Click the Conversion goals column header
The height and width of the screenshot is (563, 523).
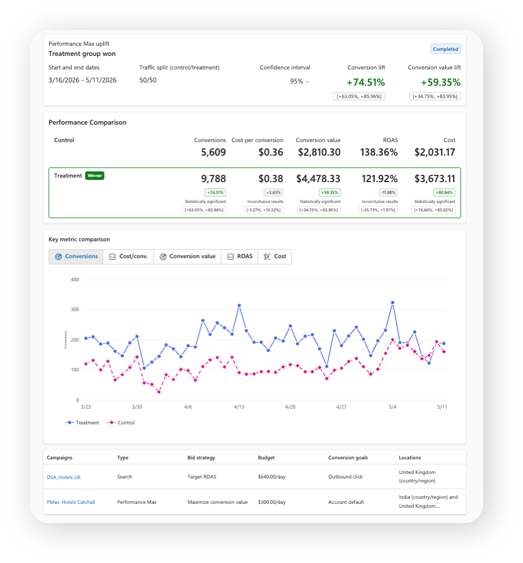click(x=348, y=458)
